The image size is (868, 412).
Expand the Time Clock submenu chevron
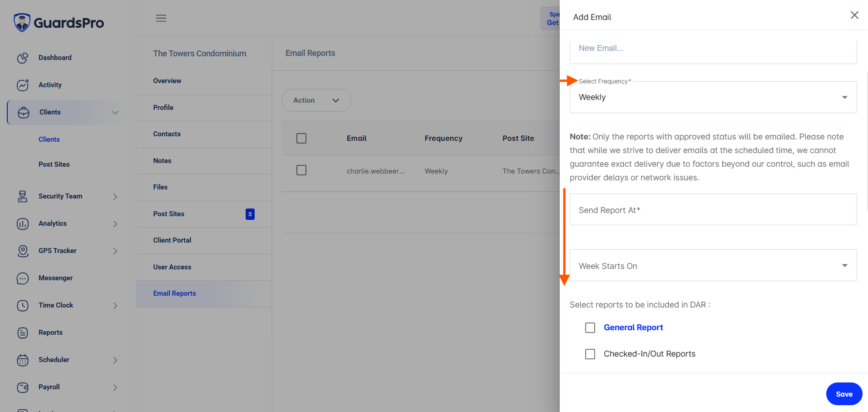pos(115,305)
